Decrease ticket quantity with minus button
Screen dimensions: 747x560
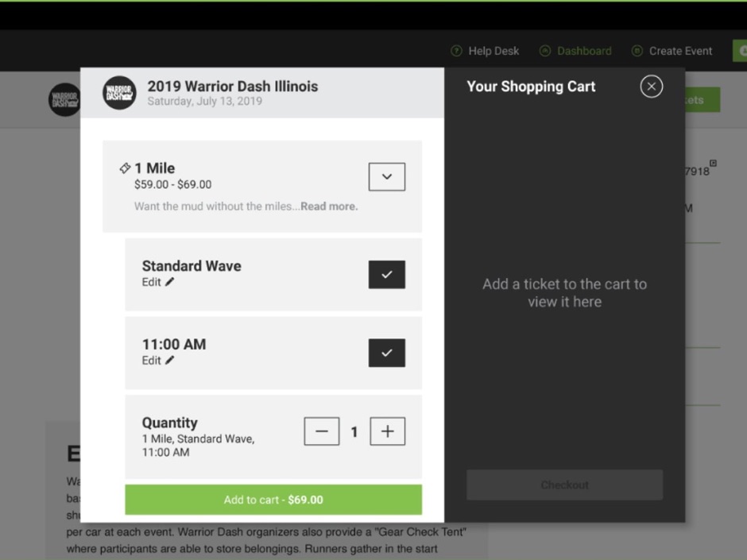322,431
